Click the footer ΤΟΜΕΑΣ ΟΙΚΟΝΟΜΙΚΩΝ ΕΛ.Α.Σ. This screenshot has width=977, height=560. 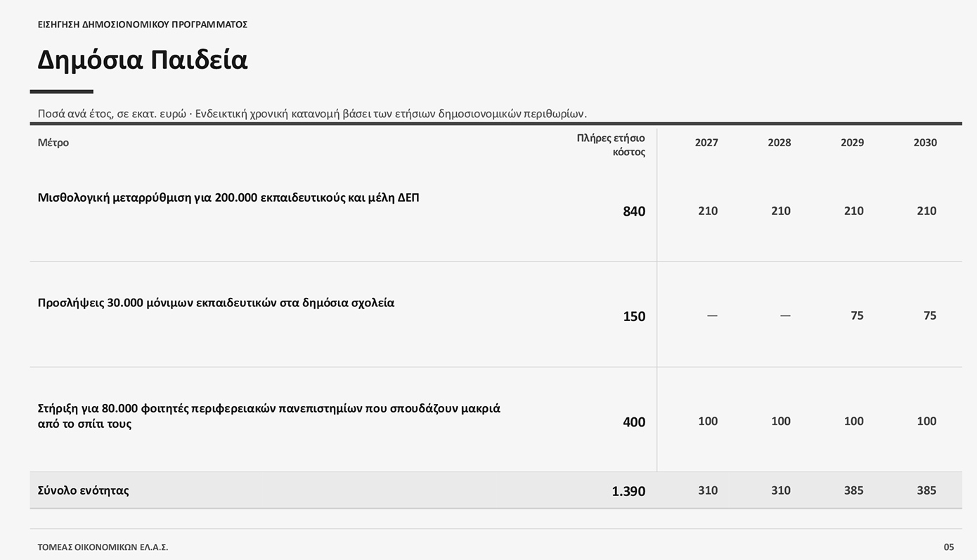pos(103,547)
